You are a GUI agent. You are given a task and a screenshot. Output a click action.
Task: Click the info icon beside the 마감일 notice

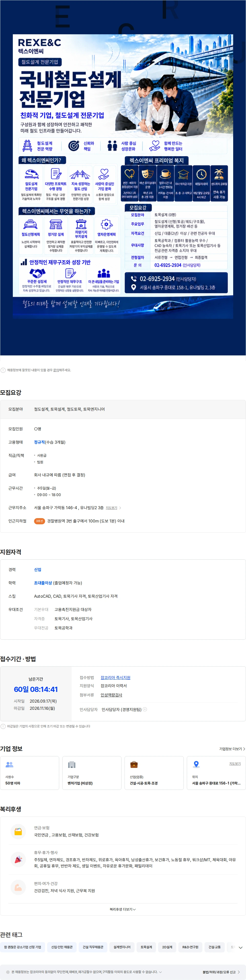(x=3, y=726)
